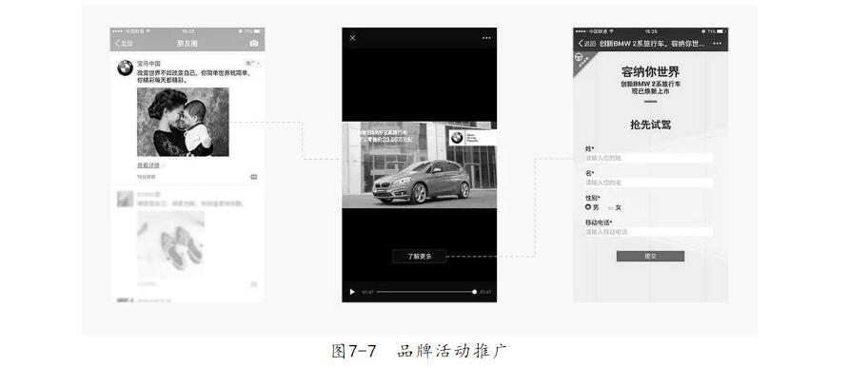Image resolution: width=868 pixels, height=367 pixels.
Task: Click the BMW China profile avatar
Action: click(125, 68)
